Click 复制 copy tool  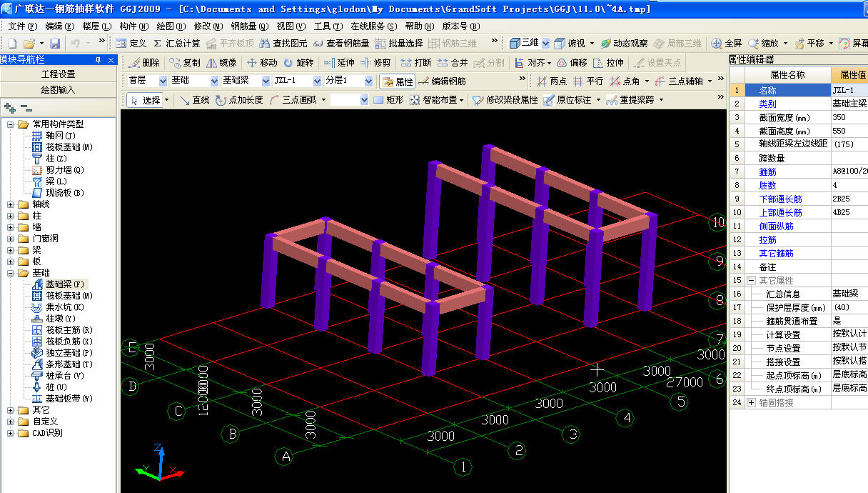[x=185, y=63]
